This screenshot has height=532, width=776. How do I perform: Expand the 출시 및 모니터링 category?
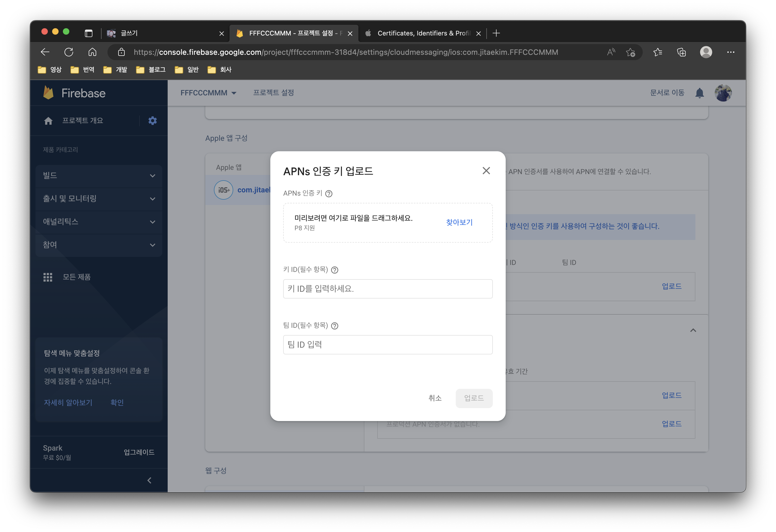click(99, 199)
